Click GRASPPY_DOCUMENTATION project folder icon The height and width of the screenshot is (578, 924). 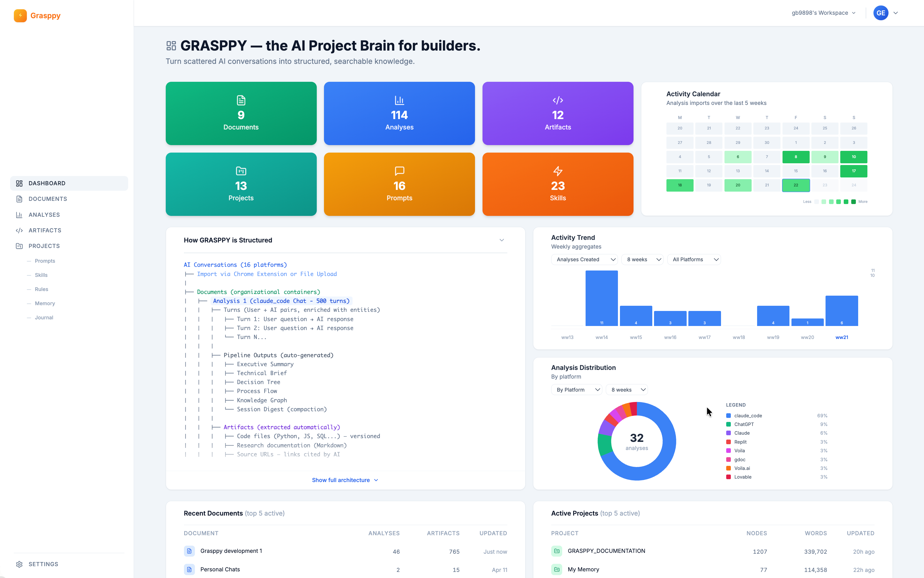pyautogui.click(x=557, y=551)
